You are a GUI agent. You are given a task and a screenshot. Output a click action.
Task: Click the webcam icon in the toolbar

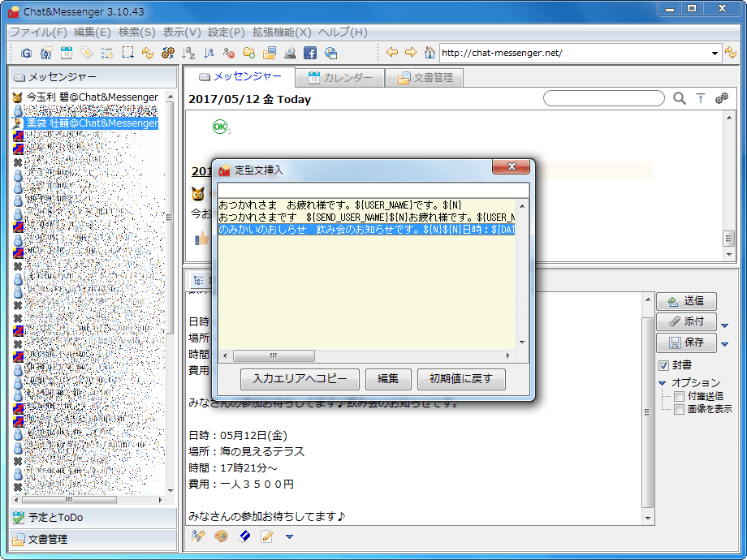(x=289, y=53)
